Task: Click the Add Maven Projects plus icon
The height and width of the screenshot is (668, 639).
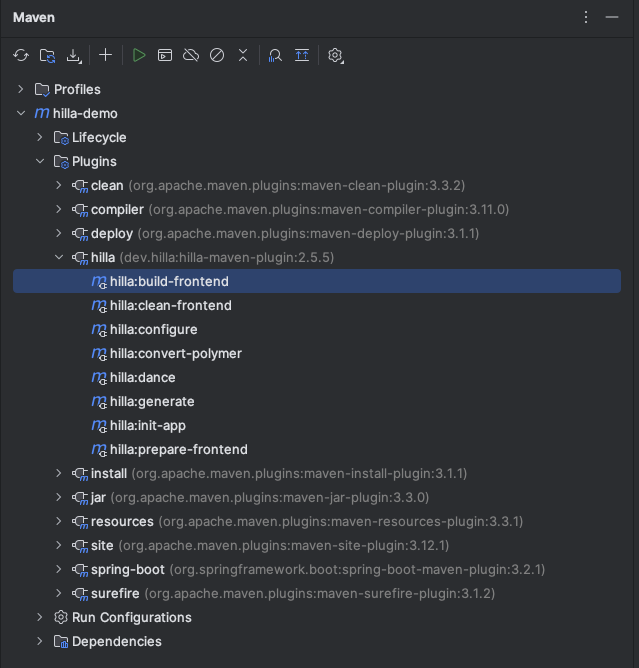Action: (x=105, y=55)
